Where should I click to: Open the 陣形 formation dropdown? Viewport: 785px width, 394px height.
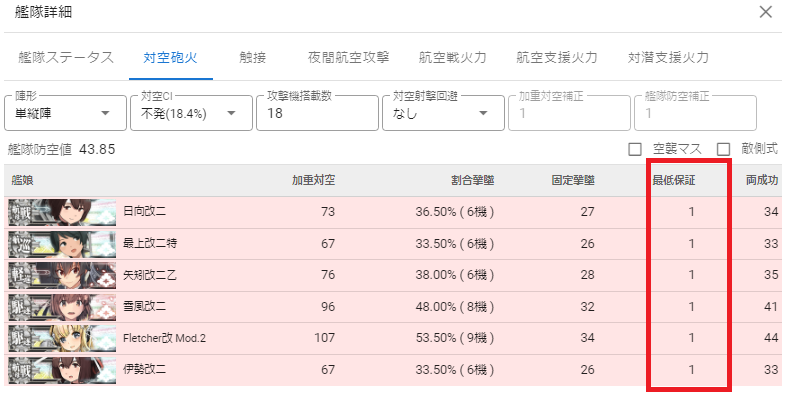click(x=65, y=113)
